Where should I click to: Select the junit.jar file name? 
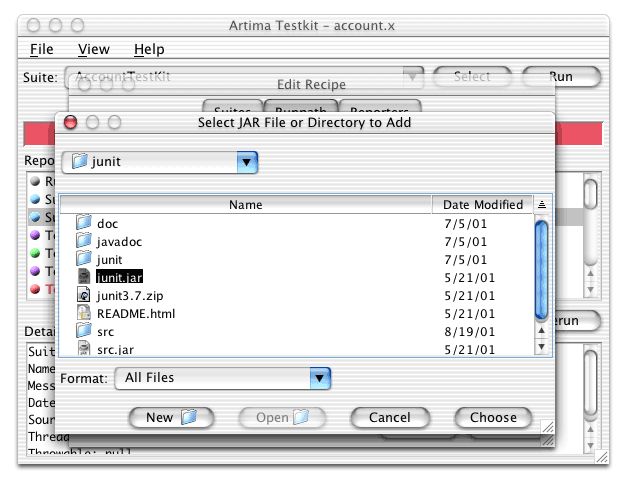(x=119, y=277)
